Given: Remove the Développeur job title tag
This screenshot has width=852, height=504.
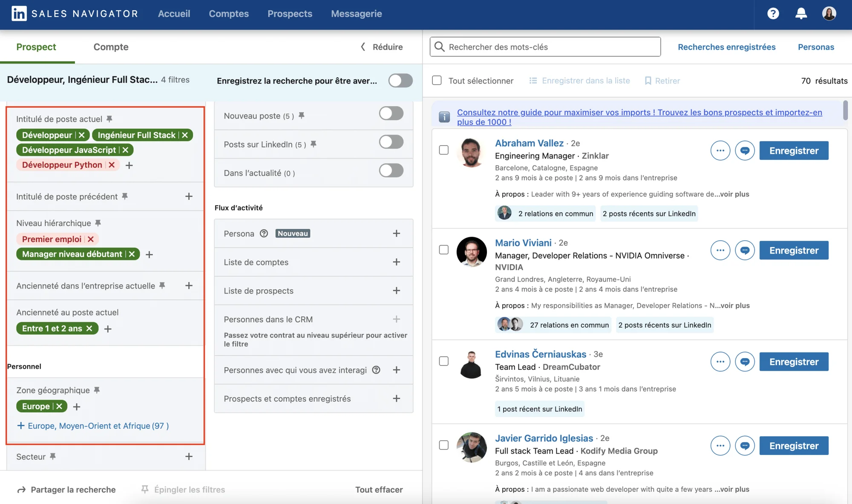Looking at the screenshot, I should pos(82,135).
